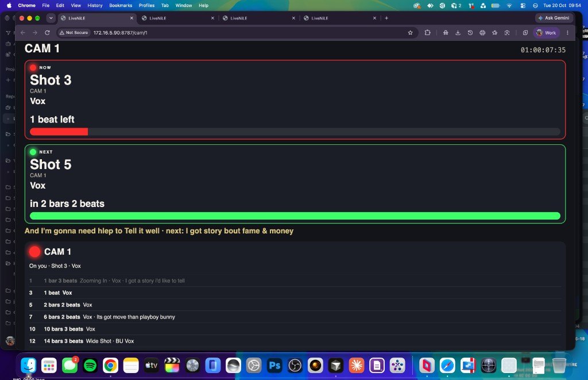Click the red NOW progress bar

click(295, 132)
